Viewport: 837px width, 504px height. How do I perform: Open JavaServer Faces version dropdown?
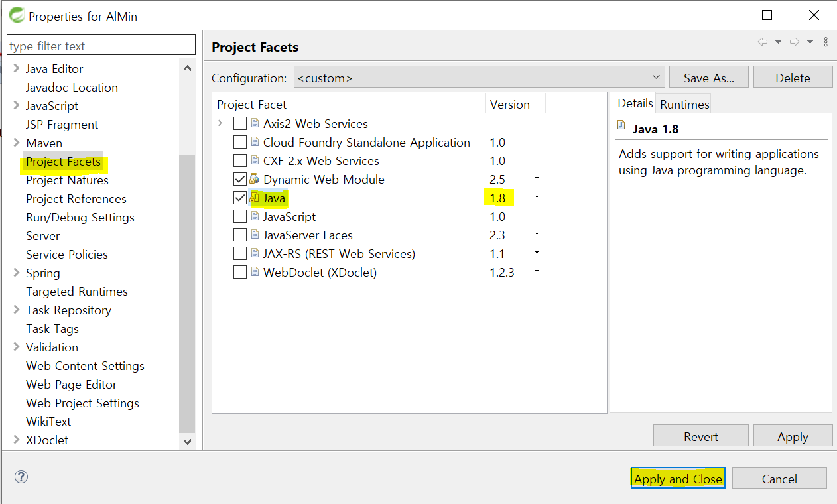coord(537,234)
